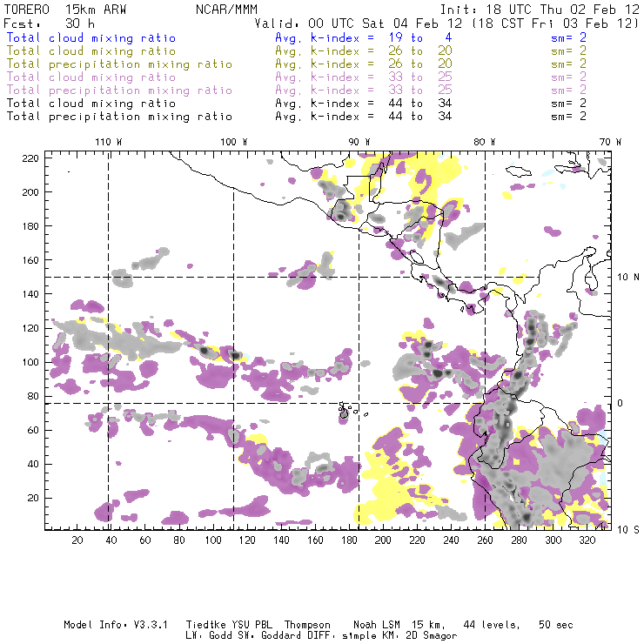
Task: Click the "100 W" longitude label
Action: [234, 142]
